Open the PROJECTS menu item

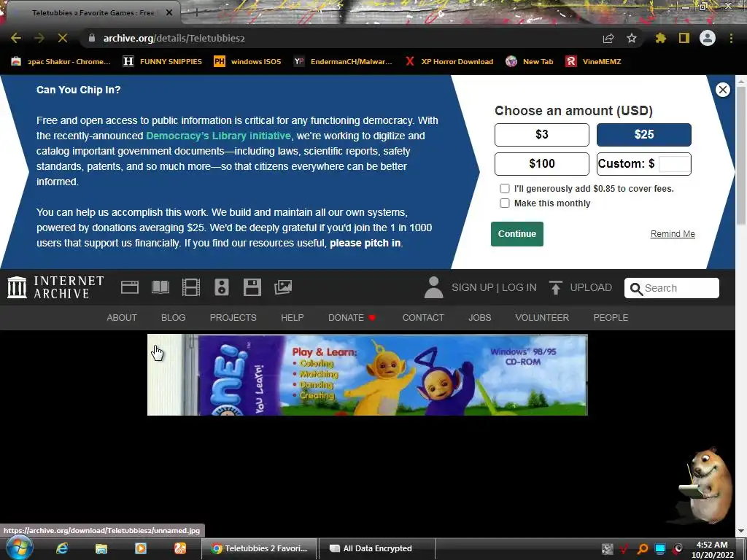coord(233,318)
